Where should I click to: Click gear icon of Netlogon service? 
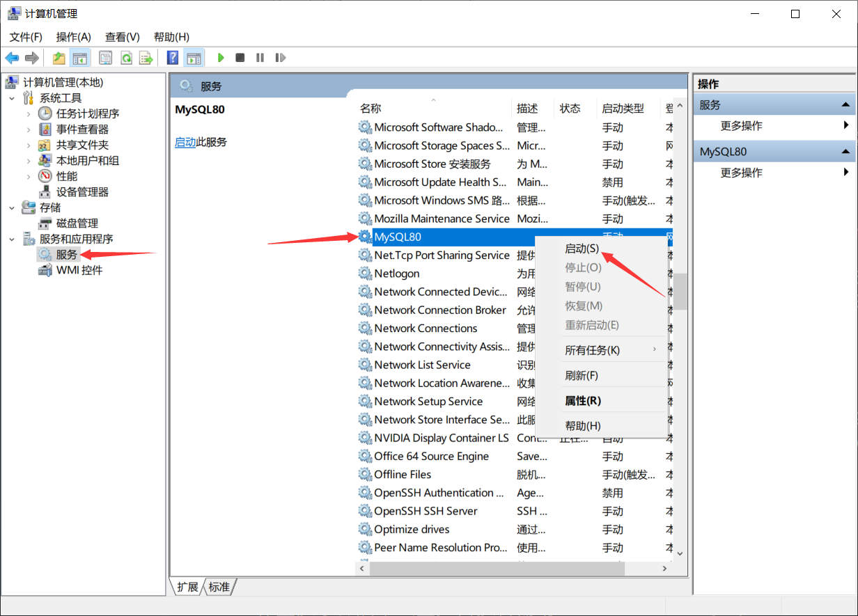pyautogui.click(x=365, y=274)
